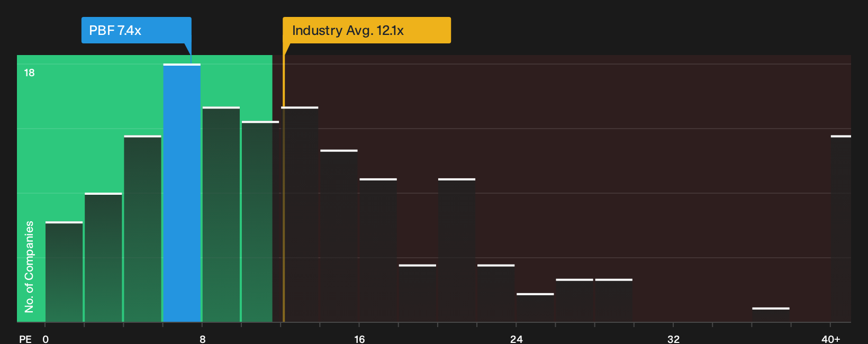Screen dimensions: 868x344
Task: Click the '40+' x-axis tick label
Action: coord(831,339)
